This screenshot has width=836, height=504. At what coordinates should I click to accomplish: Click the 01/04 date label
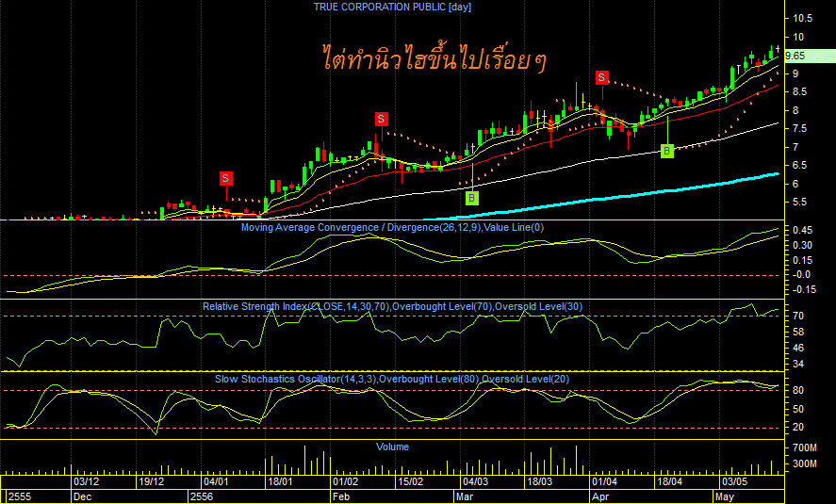[x=604, y=482]
